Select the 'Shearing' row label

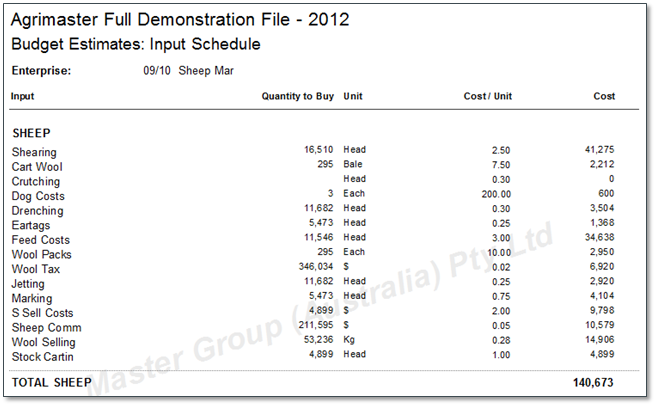34,152
